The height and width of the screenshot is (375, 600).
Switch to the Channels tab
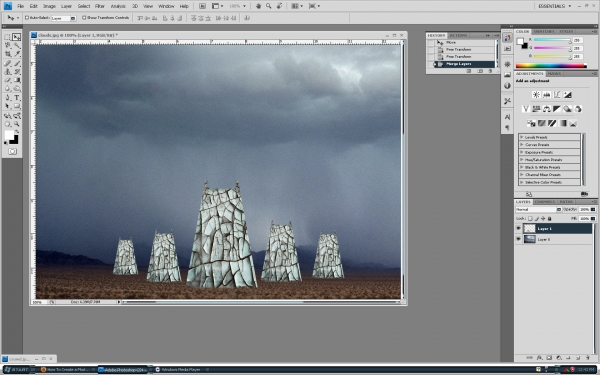click(545, 202)
